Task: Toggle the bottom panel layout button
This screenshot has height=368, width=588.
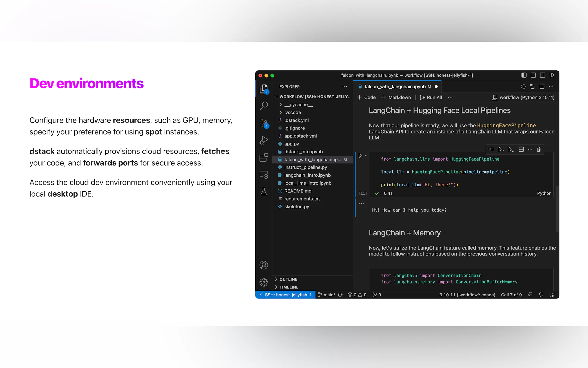Action: tap(533, 75)
